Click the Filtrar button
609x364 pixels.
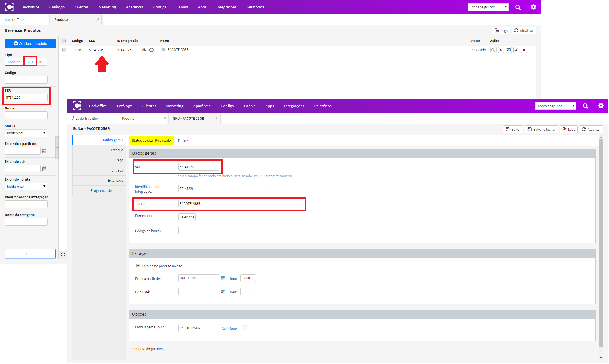(30, 254)
